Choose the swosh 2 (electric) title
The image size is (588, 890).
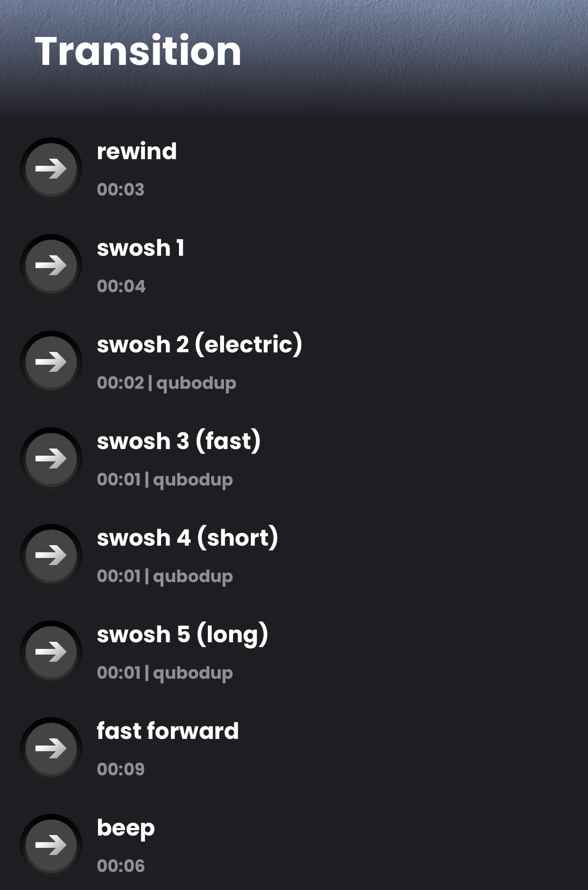click(199, 344)
